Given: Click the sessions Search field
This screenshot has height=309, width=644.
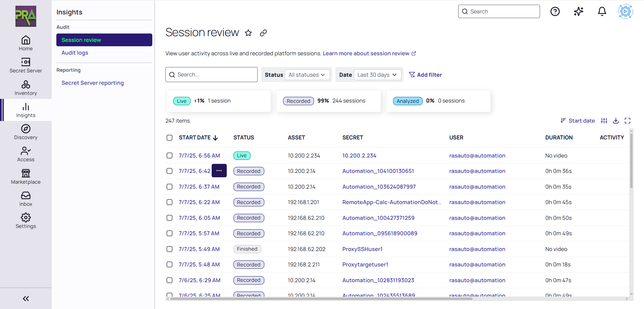Looking at the screenshot, I should click(211, 74).
